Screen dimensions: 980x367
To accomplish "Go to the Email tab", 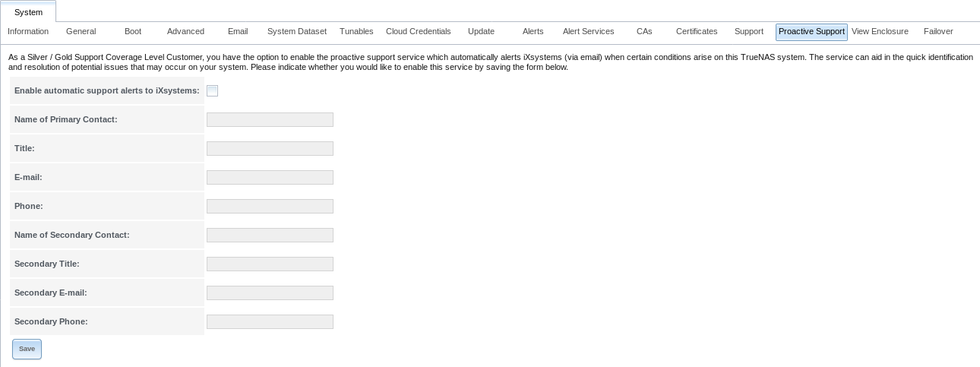I will [x=238, y=31].
